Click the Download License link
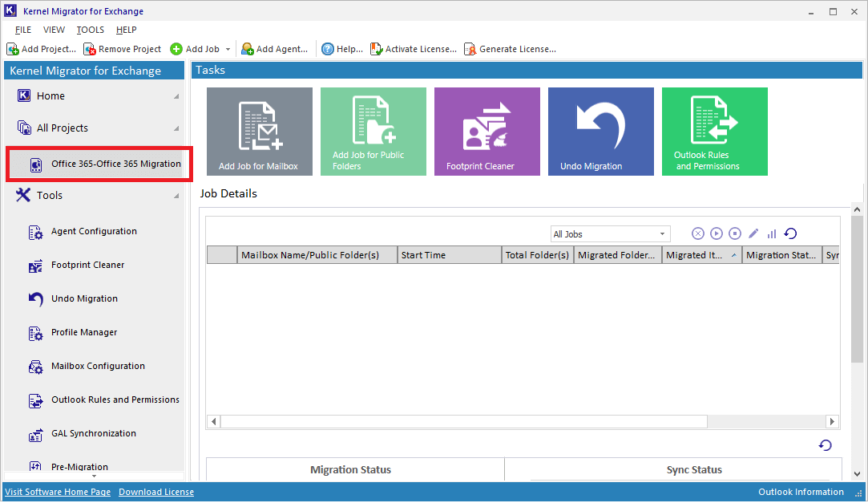 (x=156, y=492)
